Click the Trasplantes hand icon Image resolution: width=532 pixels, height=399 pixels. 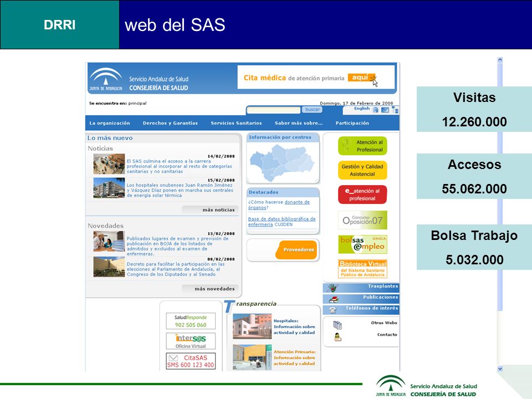[x=333, y=288]
